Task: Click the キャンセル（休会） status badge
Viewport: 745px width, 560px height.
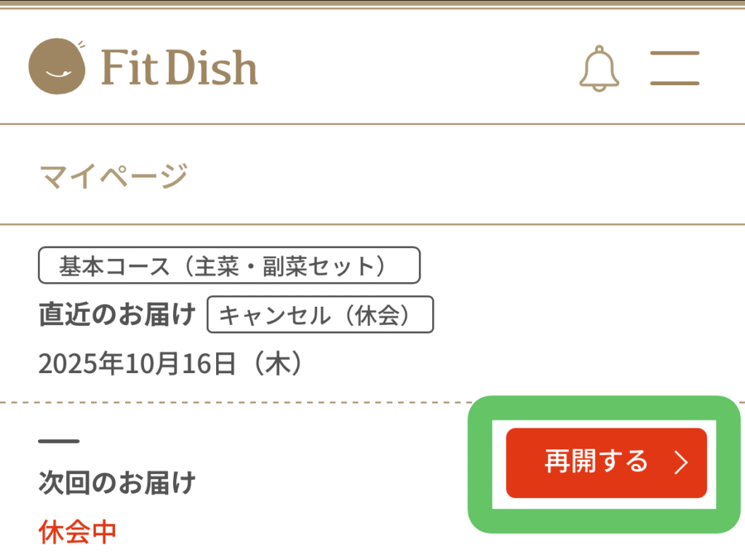Action: (x=320, y=315)
